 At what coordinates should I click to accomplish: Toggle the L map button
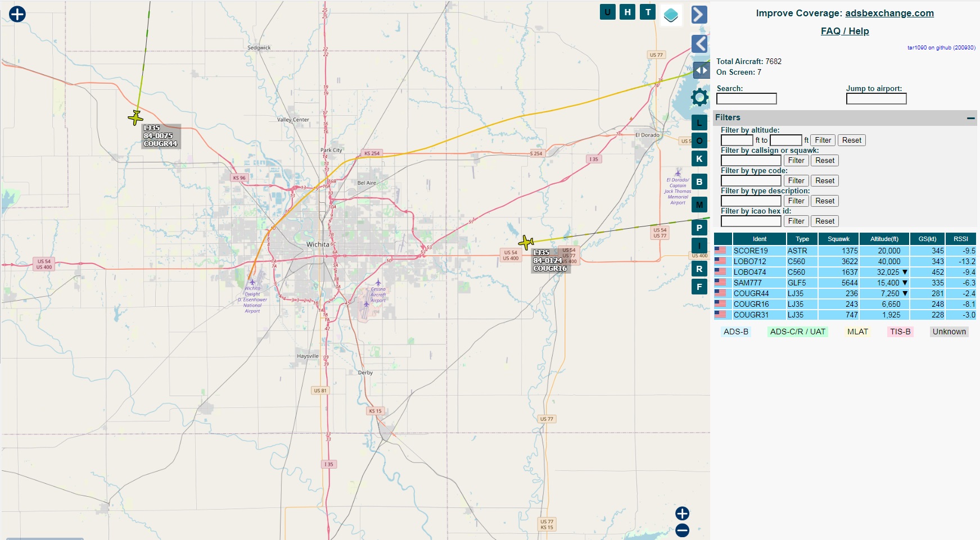[699, 122]
